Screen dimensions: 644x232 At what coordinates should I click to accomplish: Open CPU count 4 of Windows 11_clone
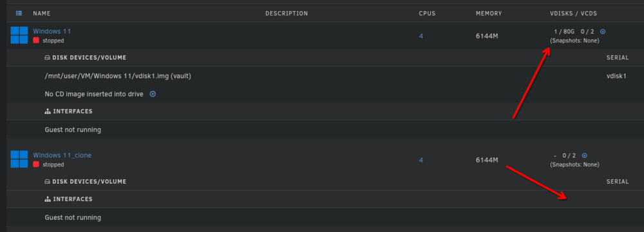[x=421, y=160]
